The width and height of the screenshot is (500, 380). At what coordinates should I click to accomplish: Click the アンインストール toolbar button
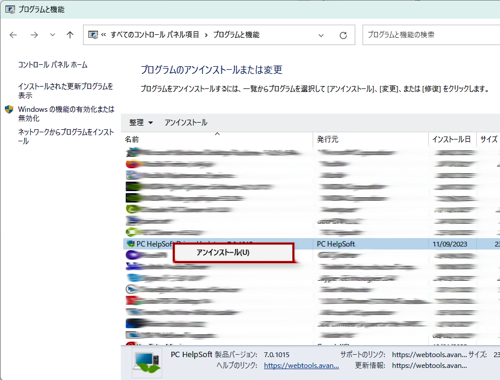pyautogui.click(x=186, y=123)
